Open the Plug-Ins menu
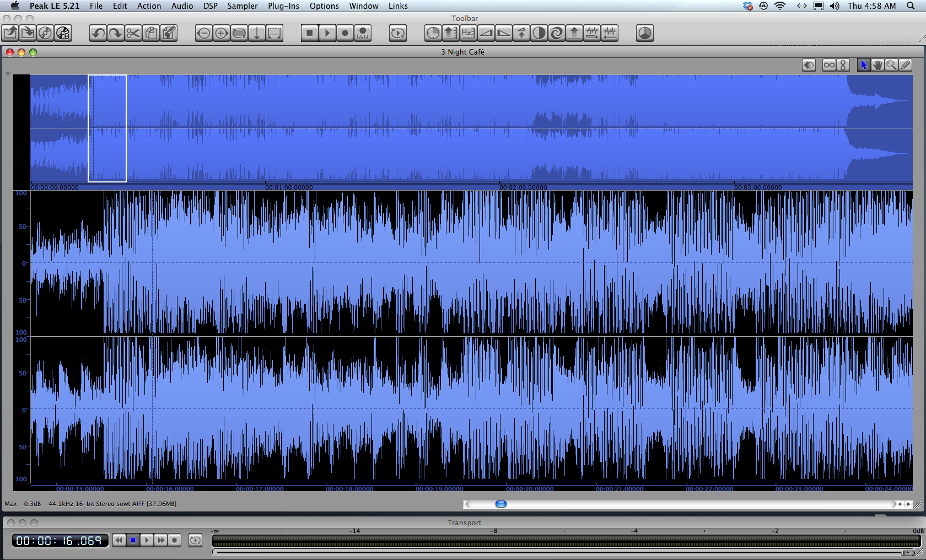 [x=283, y=6]
